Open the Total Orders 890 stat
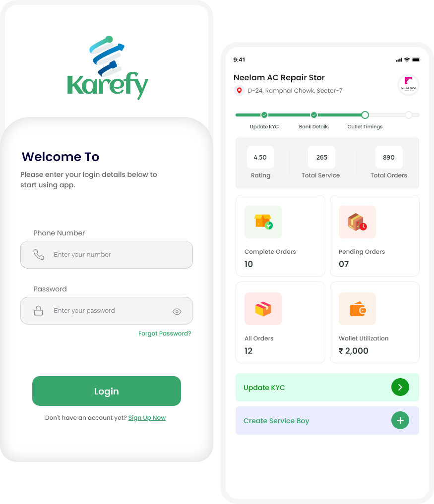Screen dimensions: 434x504 click(x=389, y=162)
